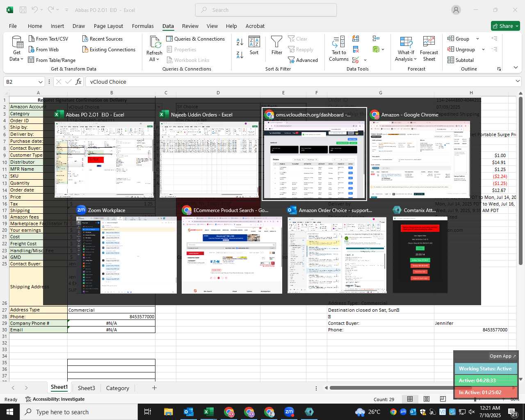Select the Comtanix window thumbnail

tap(420, 250)
